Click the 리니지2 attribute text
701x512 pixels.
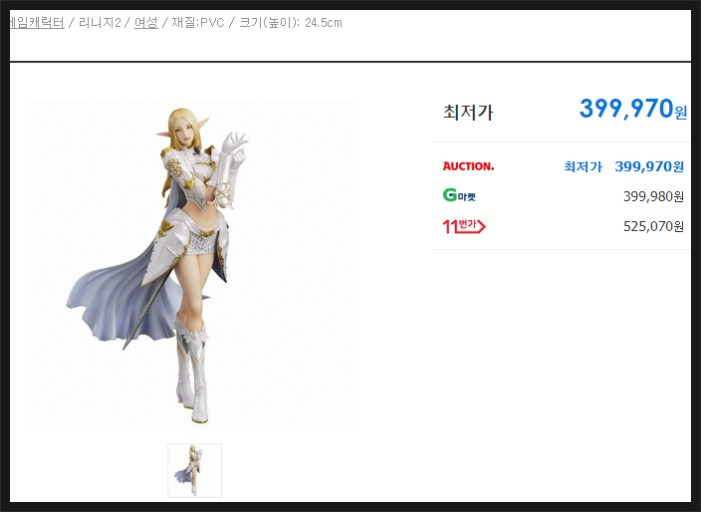(100, 23)
